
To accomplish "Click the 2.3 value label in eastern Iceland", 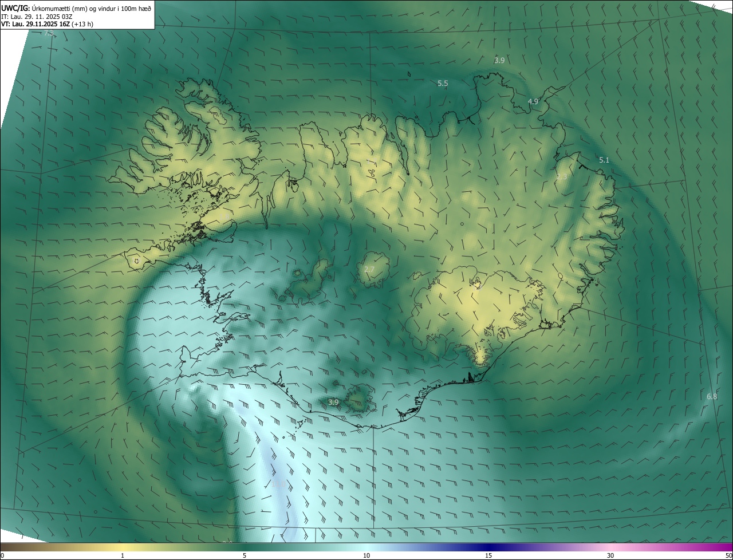I will tap(562, 176).
